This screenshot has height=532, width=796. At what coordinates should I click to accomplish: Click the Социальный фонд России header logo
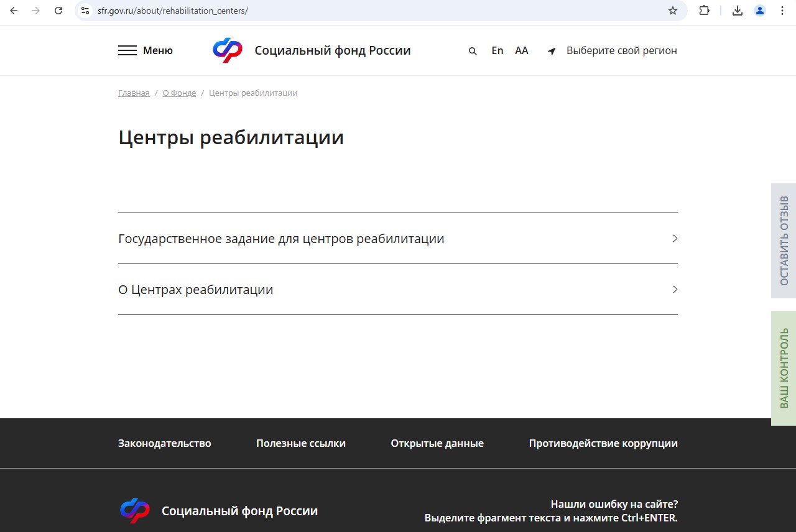[x=227, y=50]
